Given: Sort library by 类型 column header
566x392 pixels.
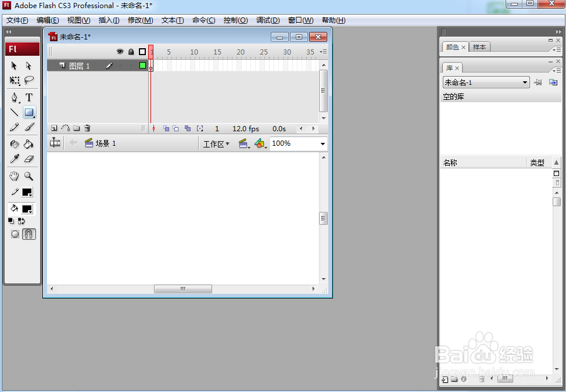Looking at the screenshot, I should click(539, 163).
